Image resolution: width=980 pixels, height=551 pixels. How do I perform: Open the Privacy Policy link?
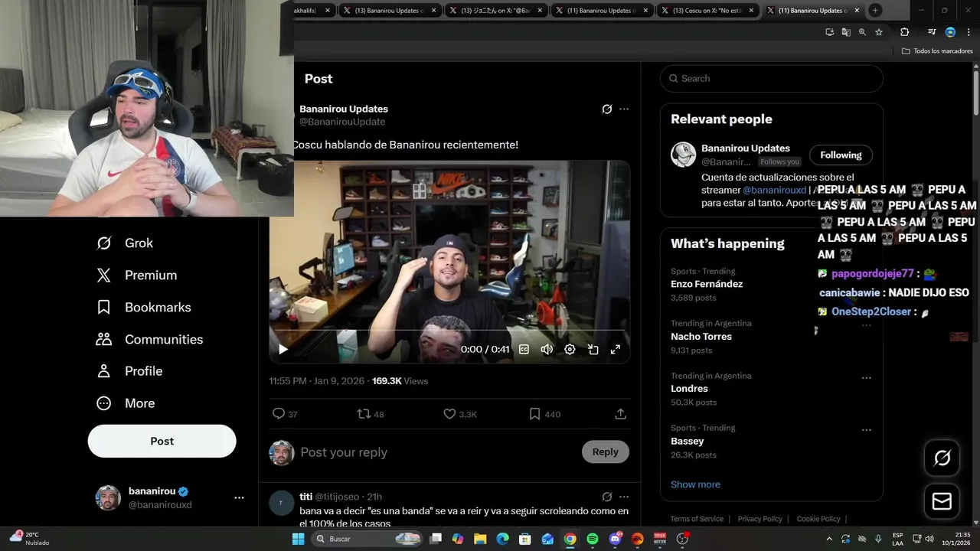pyautogui.click(x=760, y=519)
